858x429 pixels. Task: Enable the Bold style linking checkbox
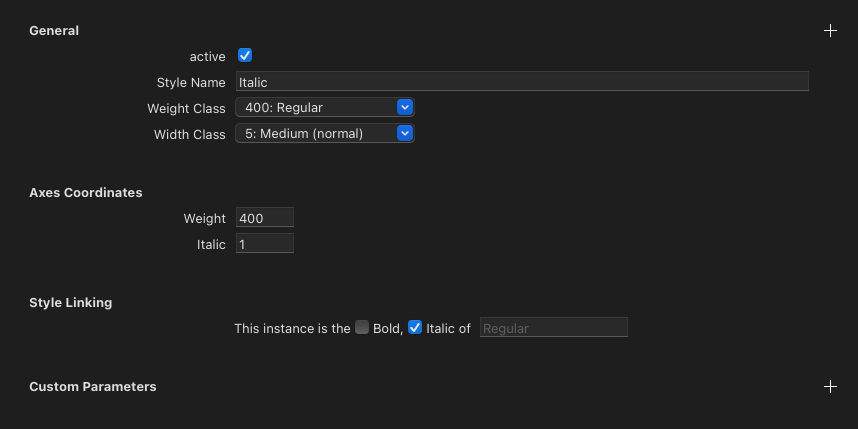click(362, 327)
